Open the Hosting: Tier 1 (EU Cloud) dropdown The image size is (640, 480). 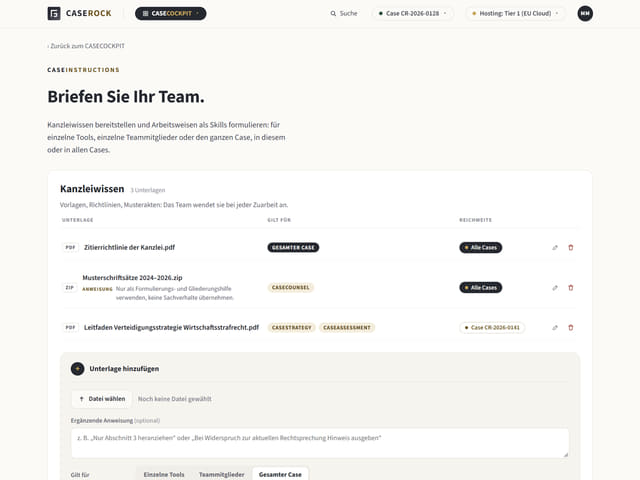[515, 13]
